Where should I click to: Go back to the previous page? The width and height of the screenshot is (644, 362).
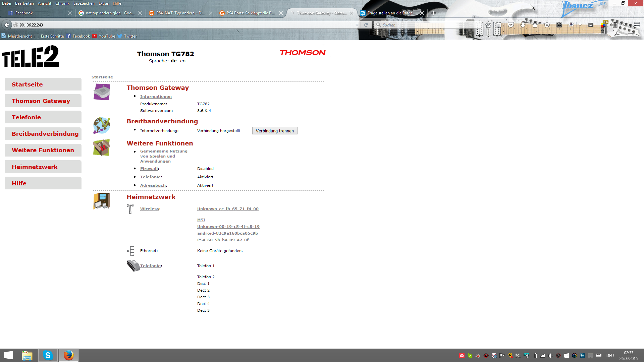tap(7, 25)
